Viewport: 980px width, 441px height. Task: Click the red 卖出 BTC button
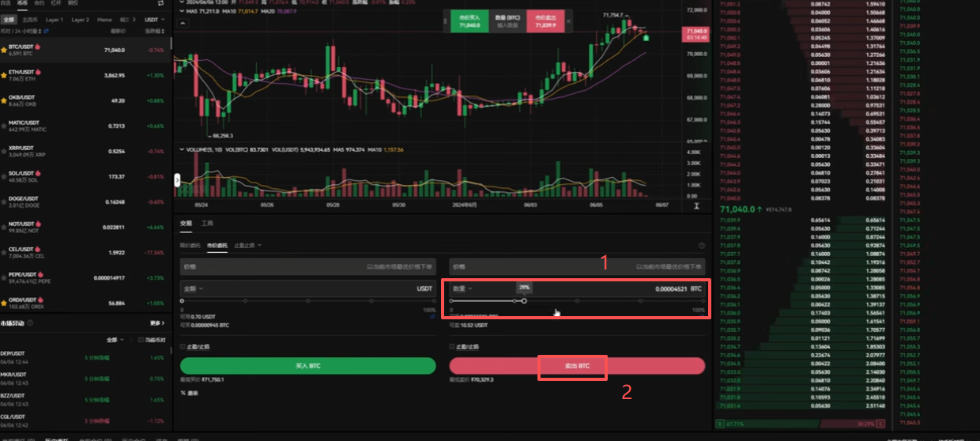pyautogui.click(x=577, y=366)
